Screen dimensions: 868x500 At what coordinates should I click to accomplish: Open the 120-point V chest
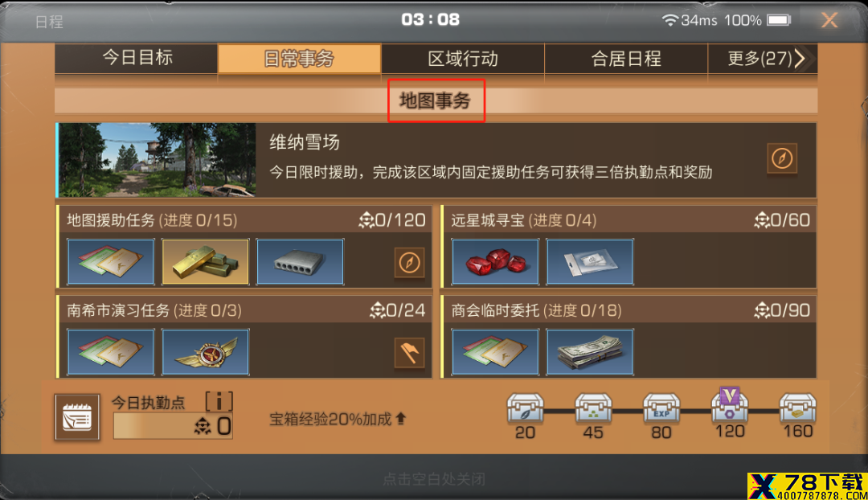click(730, 405)
